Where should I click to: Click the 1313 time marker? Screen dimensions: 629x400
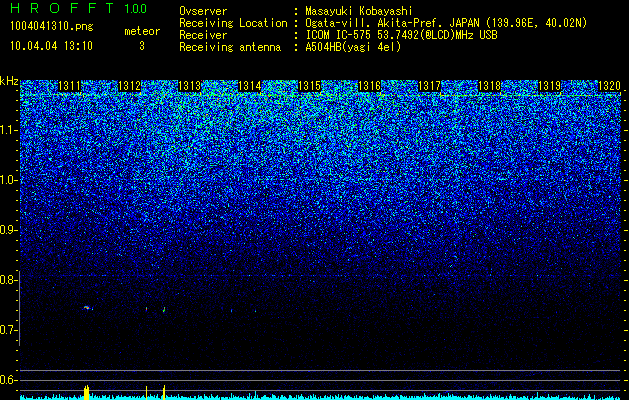[189, 86]
